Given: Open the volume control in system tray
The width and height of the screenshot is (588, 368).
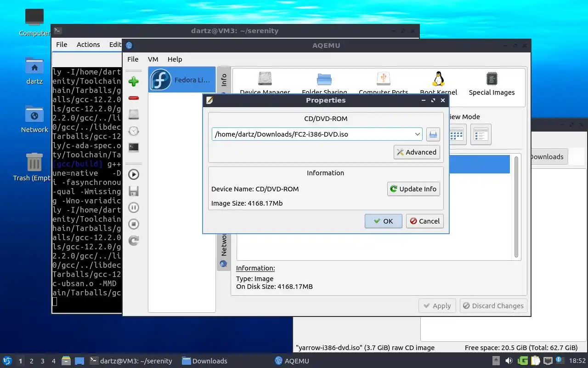Looking at the screenshot, I should pos(509,361).
